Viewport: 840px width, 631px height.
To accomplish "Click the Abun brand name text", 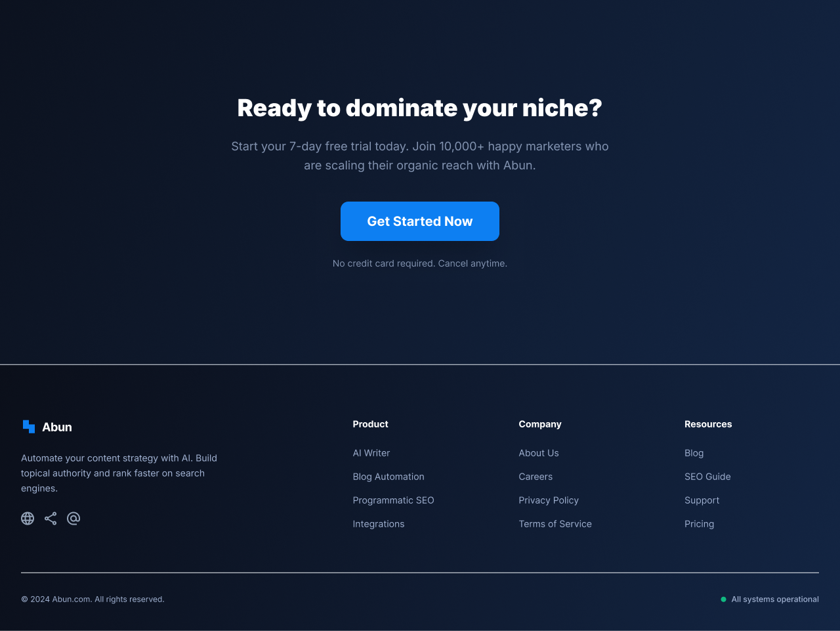I will click(x=57, y=427).
